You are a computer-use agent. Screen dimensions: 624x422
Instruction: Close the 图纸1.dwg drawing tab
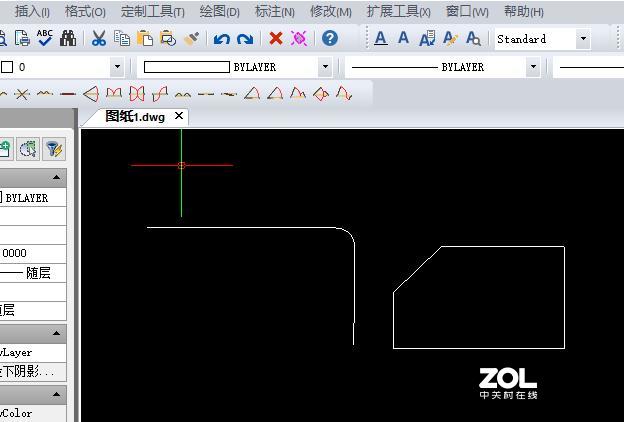pos(179,116)
